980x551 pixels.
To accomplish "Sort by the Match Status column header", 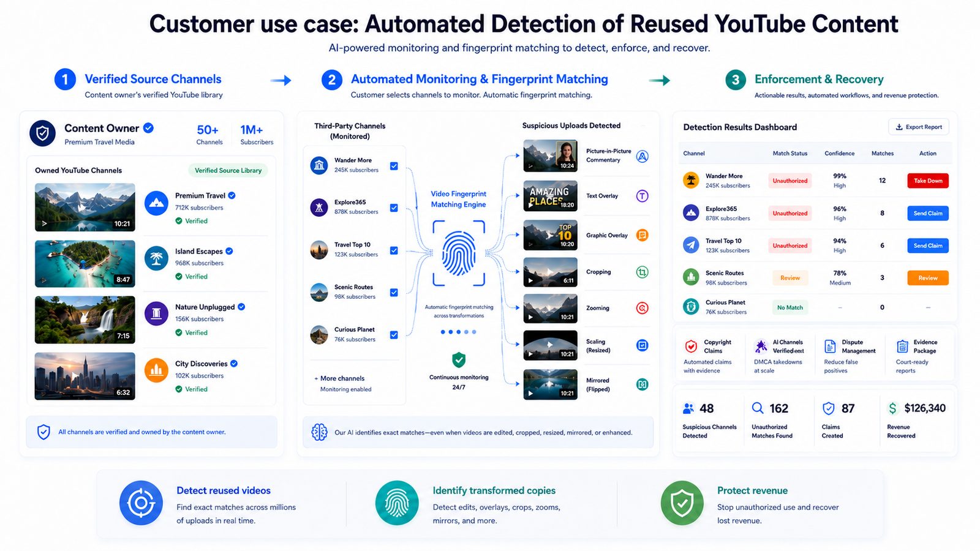I will click(x=790, y=153).
